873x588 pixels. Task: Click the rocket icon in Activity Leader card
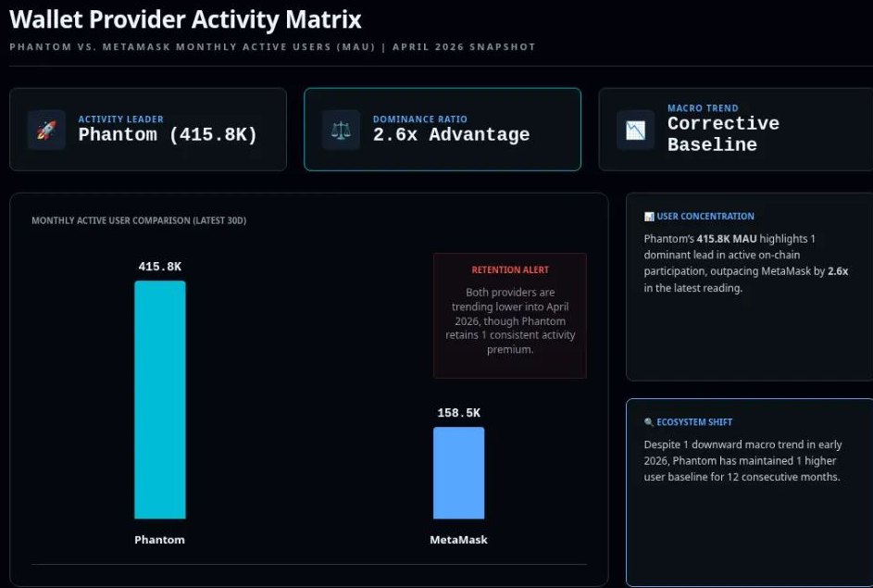coord(47,130)
